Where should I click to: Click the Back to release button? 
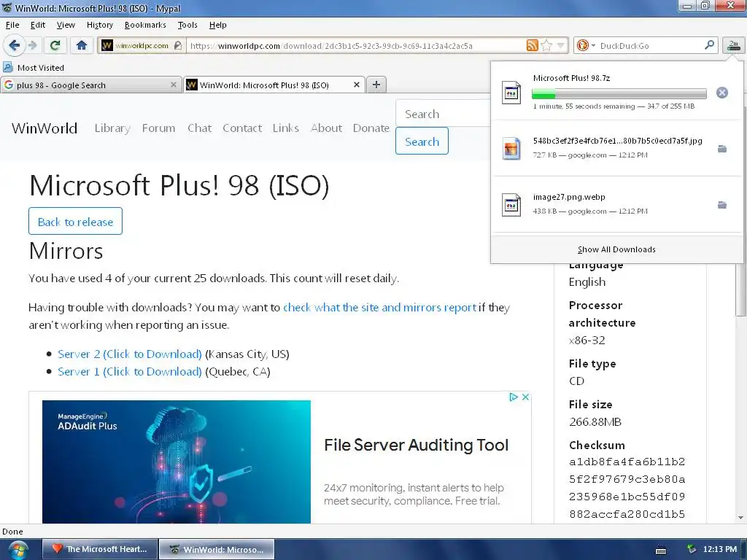pos(75,222)
